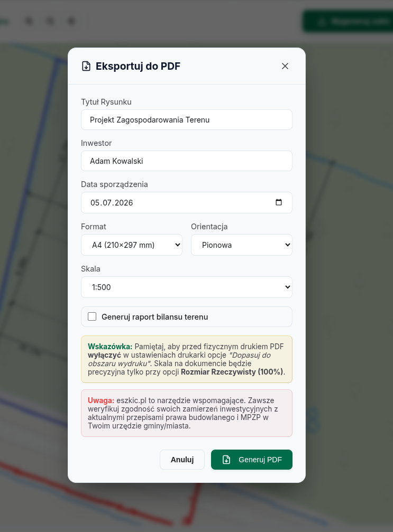Enable Generuj raport bilansu terenu checkbox
The image size is (393, 532).
tap(92, 316)
